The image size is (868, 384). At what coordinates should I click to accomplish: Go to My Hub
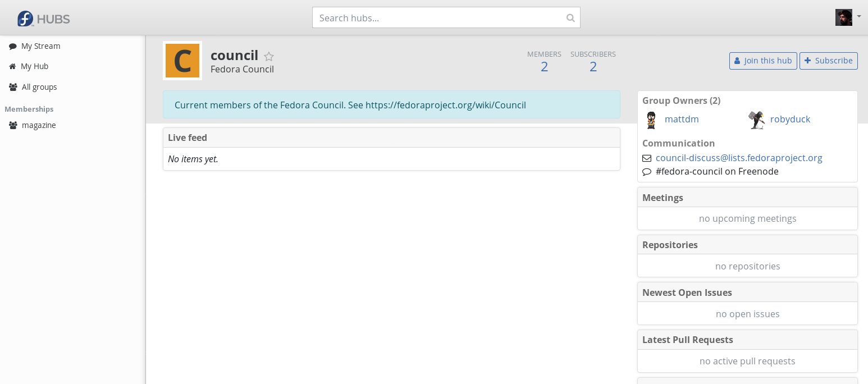click(x=35, y=66)
